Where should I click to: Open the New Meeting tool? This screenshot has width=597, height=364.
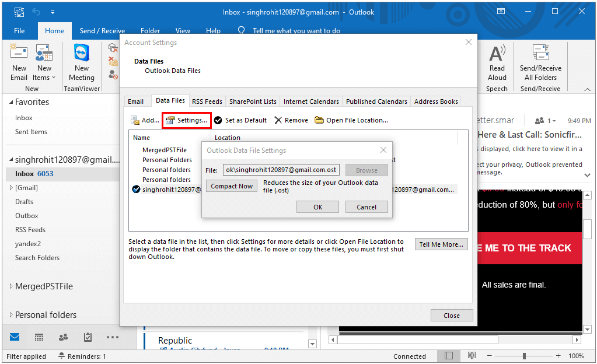tap(81, 64)
